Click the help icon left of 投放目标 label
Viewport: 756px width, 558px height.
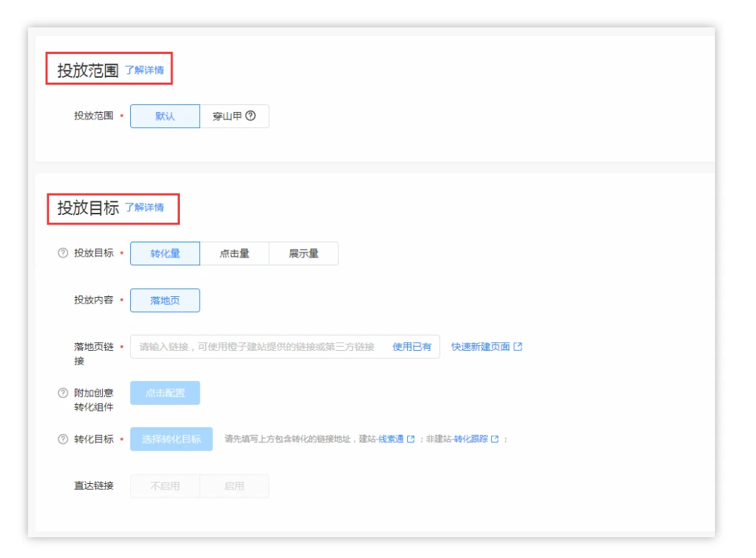coord(63,253)
